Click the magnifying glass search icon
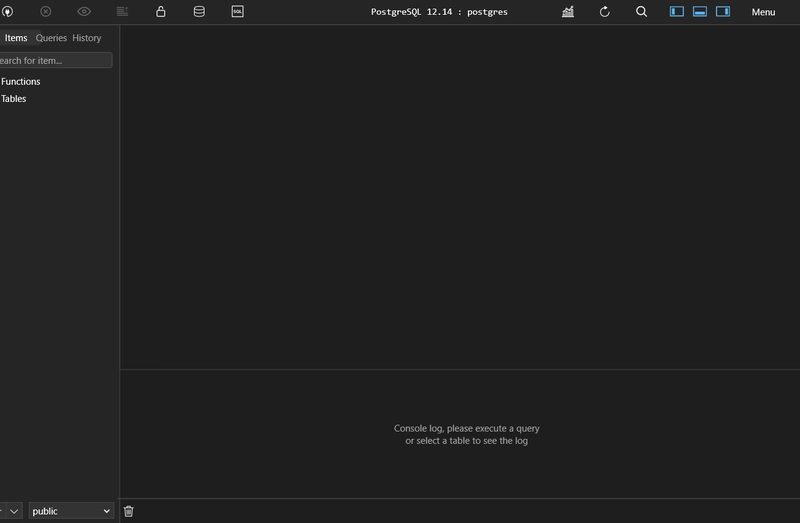 [x=642, y=11]
